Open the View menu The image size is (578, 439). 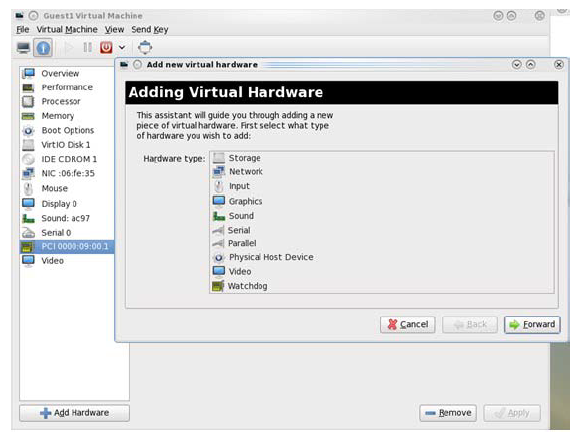(114, 29)
